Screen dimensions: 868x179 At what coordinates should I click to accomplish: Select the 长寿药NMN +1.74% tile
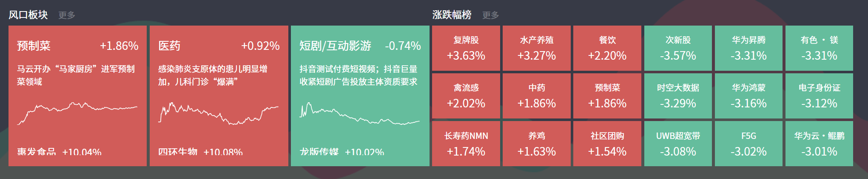click(466, 144)
